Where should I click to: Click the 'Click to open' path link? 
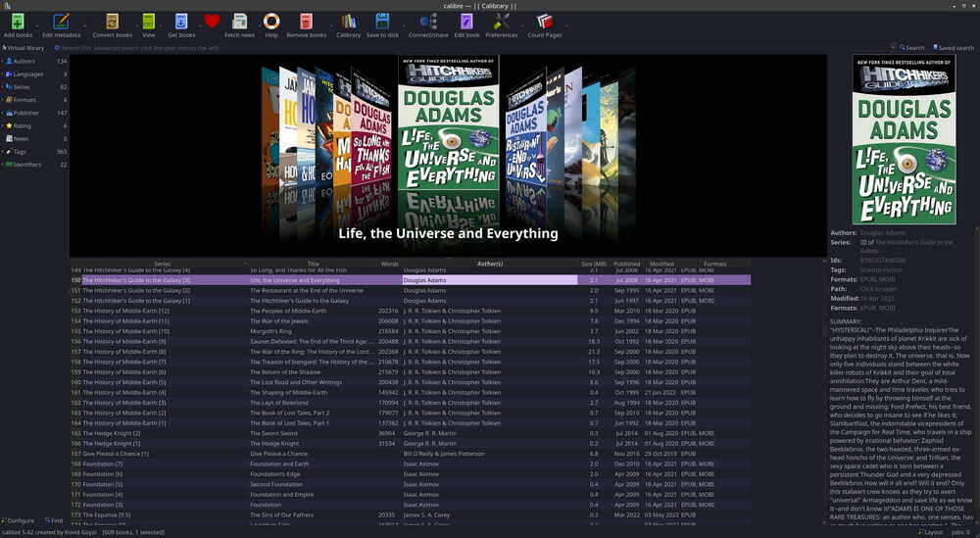[x=878, y=289]
